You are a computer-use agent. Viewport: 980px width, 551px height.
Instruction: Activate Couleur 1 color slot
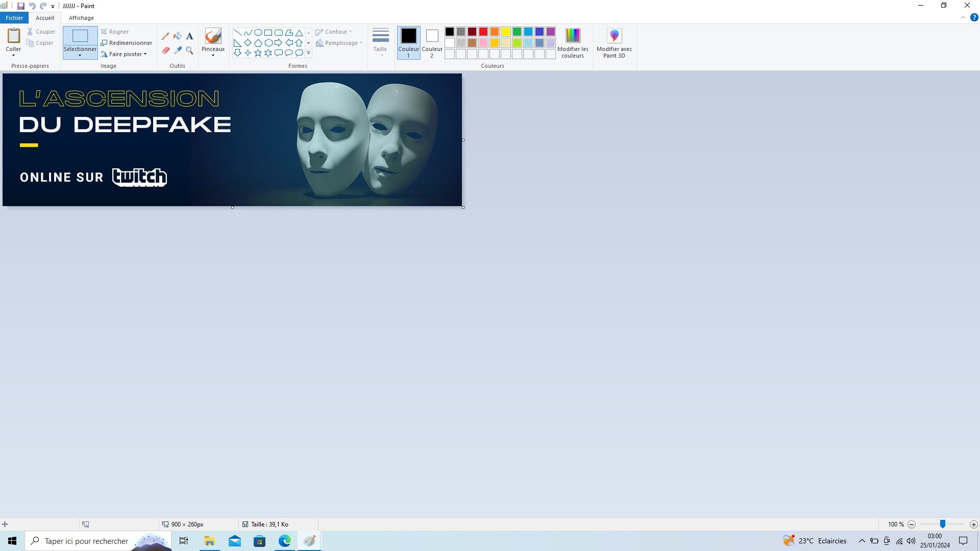click(x=408, y=42)
